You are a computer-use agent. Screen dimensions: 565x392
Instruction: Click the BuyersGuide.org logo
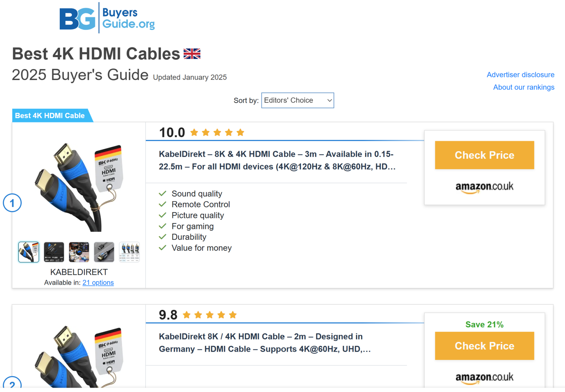tap(107, 18)
